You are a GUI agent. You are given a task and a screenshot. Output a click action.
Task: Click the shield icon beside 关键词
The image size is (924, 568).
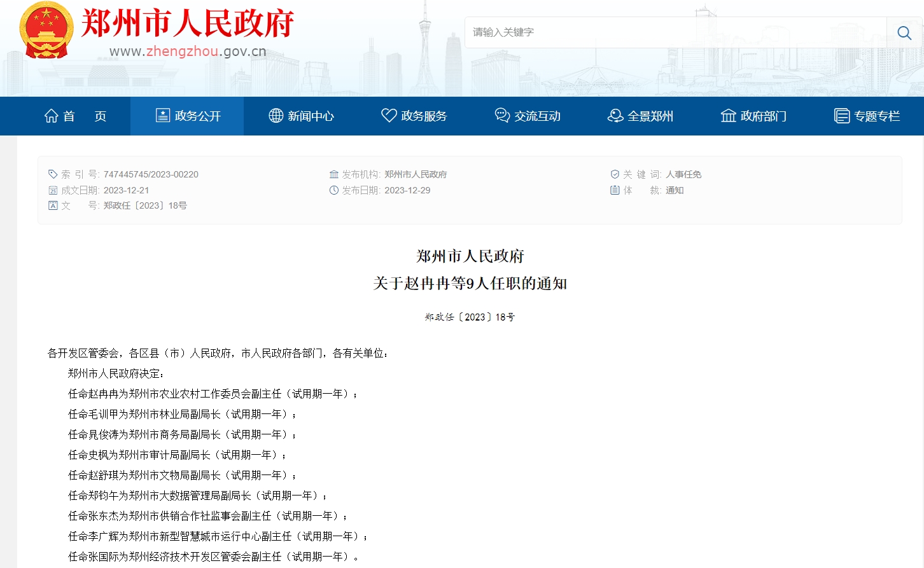615,174
